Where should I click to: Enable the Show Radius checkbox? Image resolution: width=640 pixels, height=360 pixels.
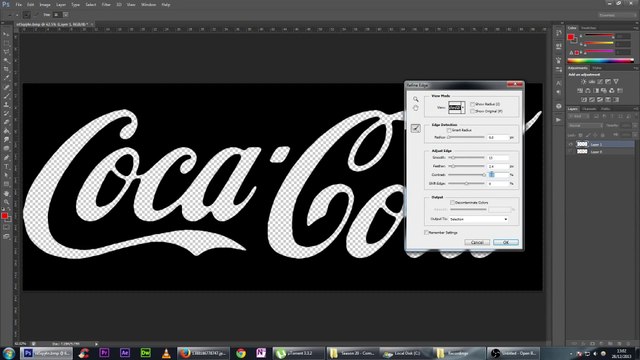click(x=472, y=104)
